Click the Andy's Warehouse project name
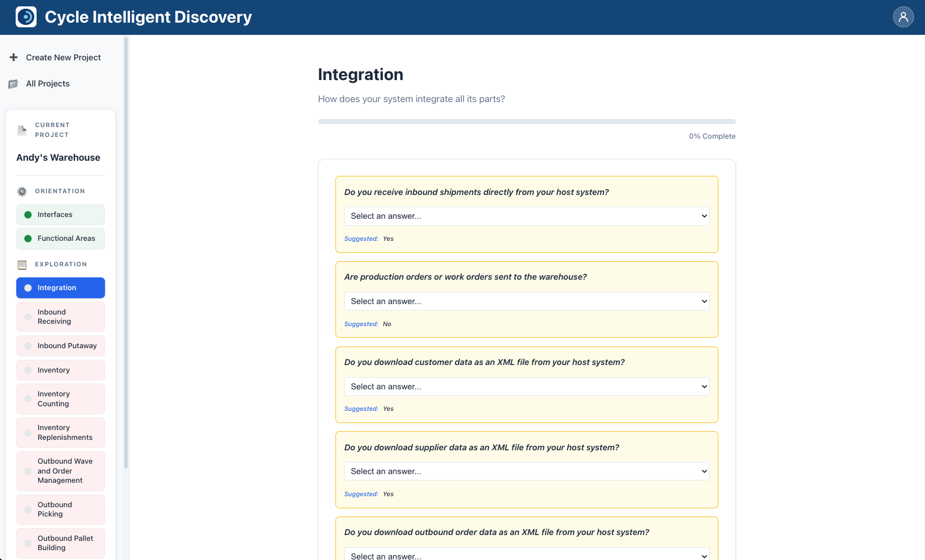 pyautogui.click(x=58, y=158)
